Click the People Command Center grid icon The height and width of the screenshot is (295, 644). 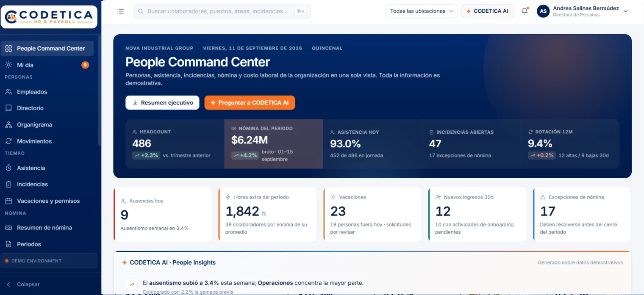coord(8,49)
